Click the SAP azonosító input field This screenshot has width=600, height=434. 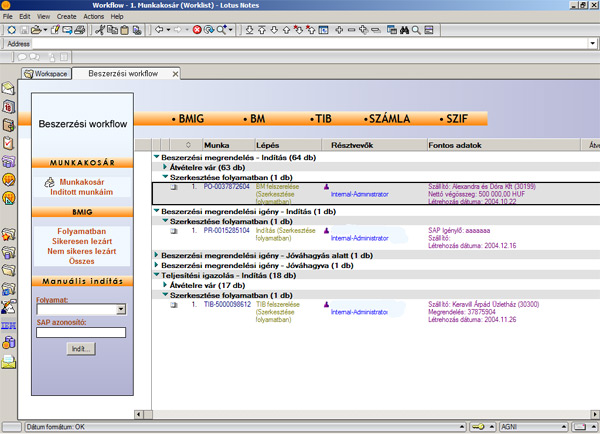[81, 333]
